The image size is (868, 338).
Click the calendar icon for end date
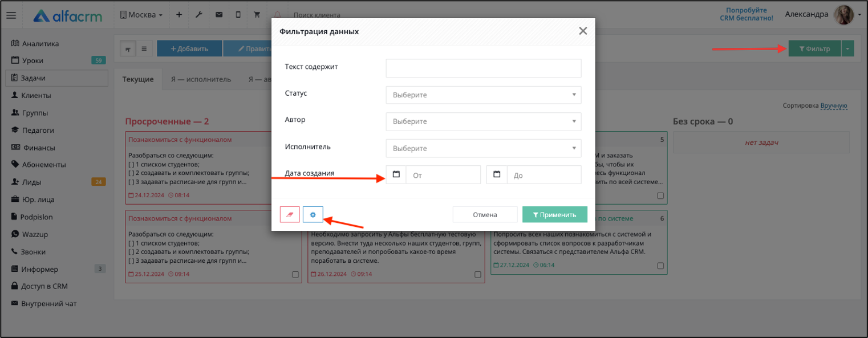pyautogui.click(x=497, y=174)
